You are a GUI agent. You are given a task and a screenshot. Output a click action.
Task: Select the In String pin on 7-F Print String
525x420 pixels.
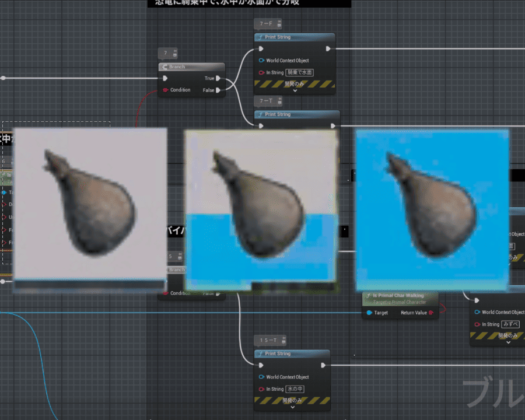coord(261,72)
